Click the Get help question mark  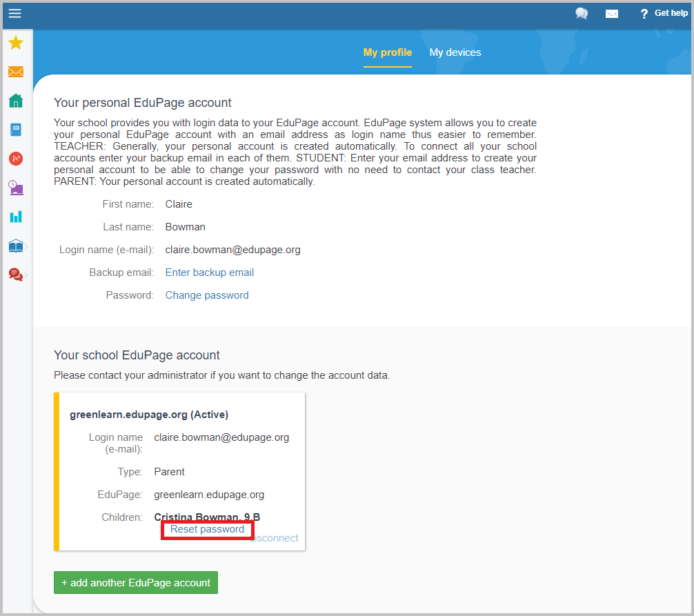tap(644, 14)
